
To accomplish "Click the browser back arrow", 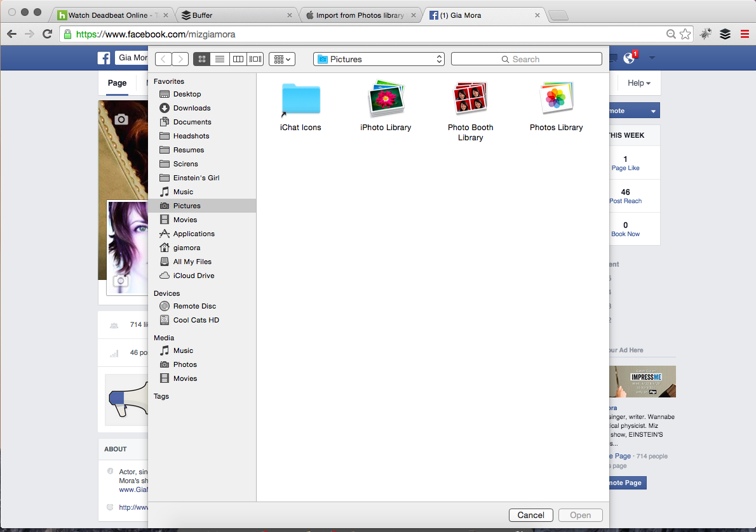I will [x=12, y=34].
